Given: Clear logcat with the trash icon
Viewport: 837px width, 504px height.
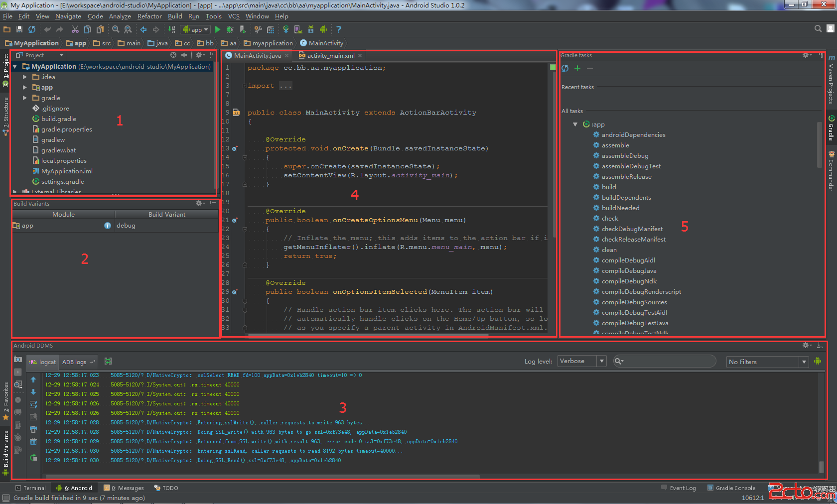Looking at the screenshot, I should [33, 442].
